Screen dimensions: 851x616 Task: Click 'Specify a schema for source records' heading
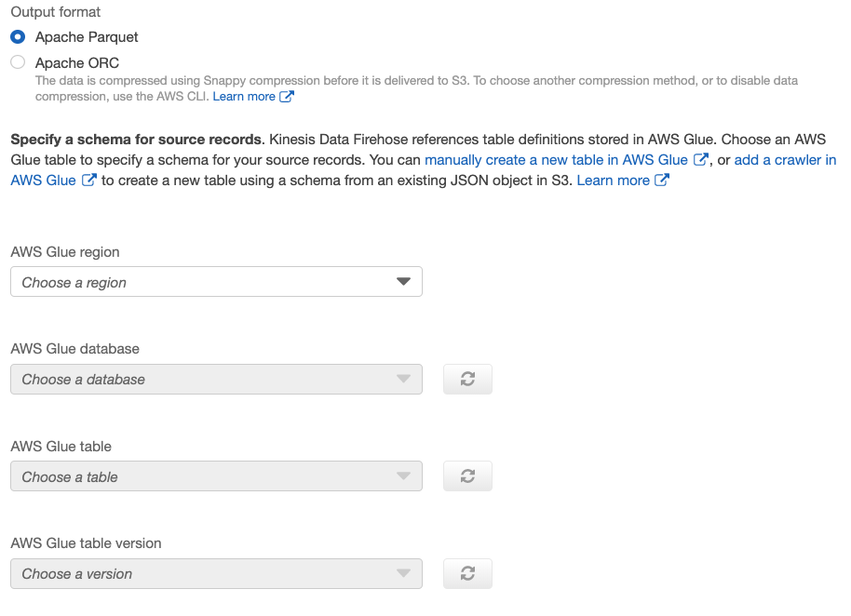pyautogui.click(x=136, y=140)
